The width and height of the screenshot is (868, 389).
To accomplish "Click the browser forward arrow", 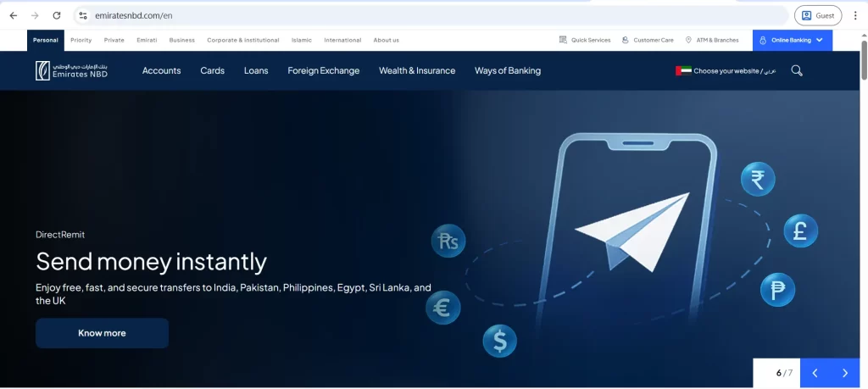I will coord(35,15).
